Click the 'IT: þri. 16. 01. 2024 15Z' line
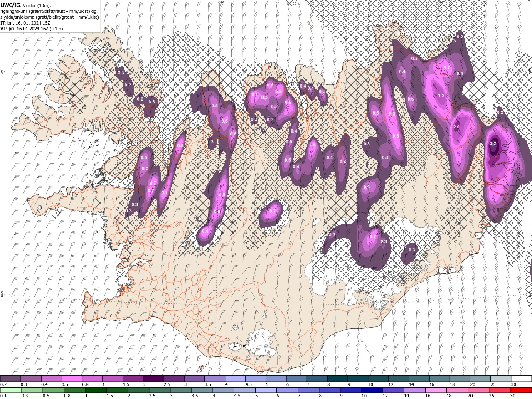 point(25,23)
